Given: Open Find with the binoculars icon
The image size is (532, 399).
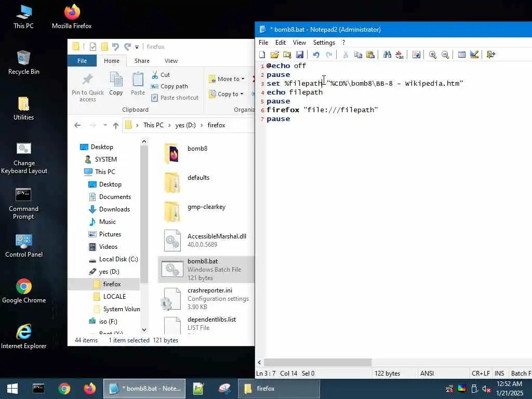Looking at the screenshot, I should pos(387,55).
